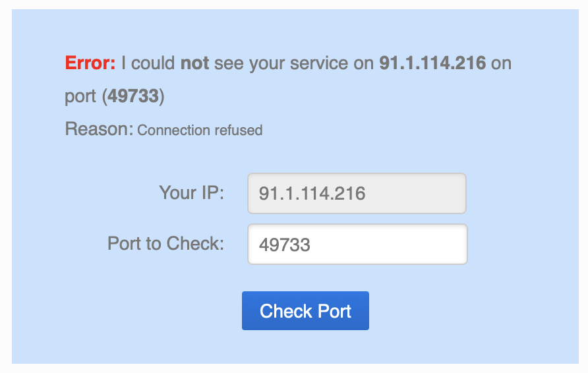588x373 pixels.
Task: Click the greyed-out Your IP field
Action: pos(357,194)
